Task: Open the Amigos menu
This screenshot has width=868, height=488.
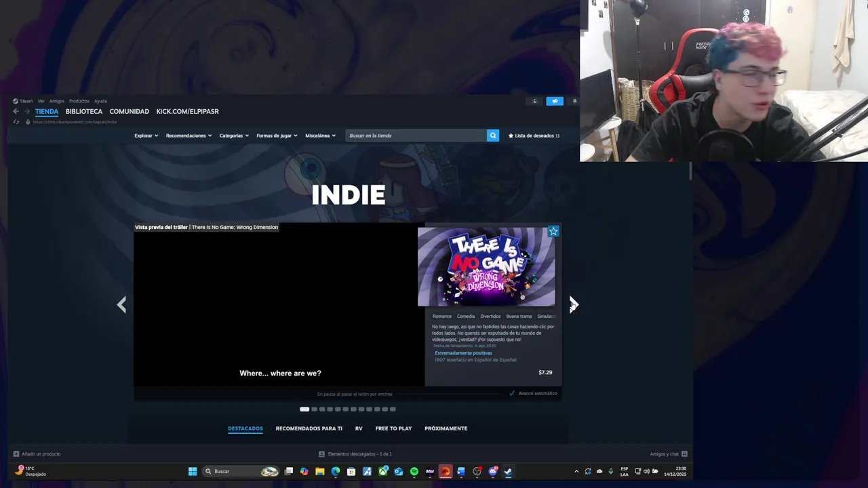Action: click(x=57, y=101)
